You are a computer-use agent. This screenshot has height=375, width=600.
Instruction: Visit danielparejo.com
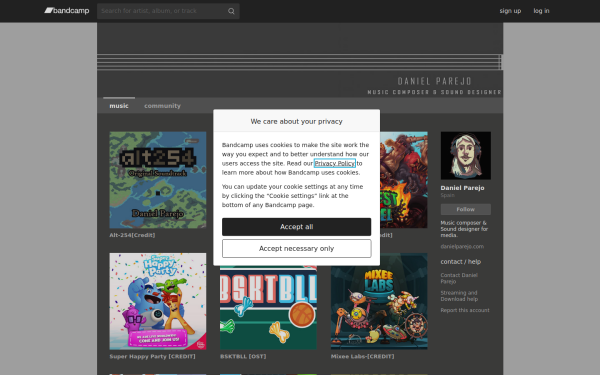click(462, 247)
